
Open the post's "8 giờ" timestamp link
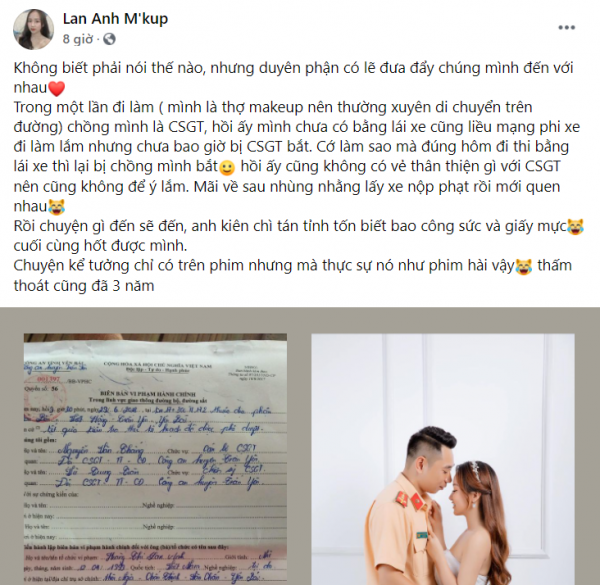78,39
